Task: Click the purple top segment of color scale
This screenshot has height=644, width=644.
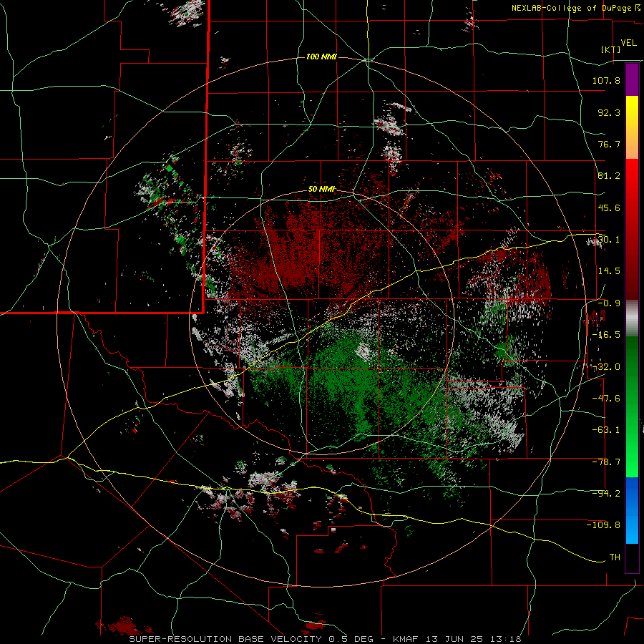Action: tap(632, 79)
